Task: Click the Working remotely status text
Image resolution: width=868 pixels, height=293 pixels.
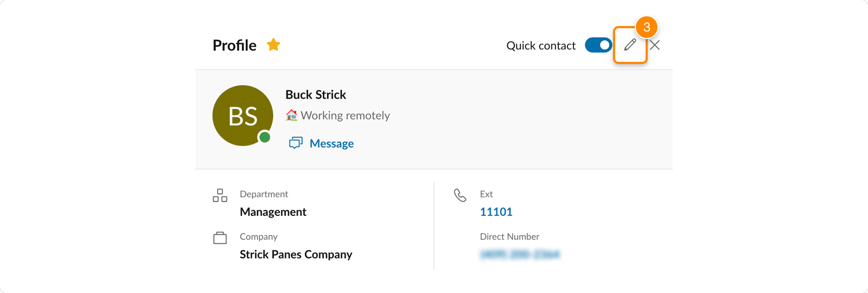Action: click(x=345, y=116)
